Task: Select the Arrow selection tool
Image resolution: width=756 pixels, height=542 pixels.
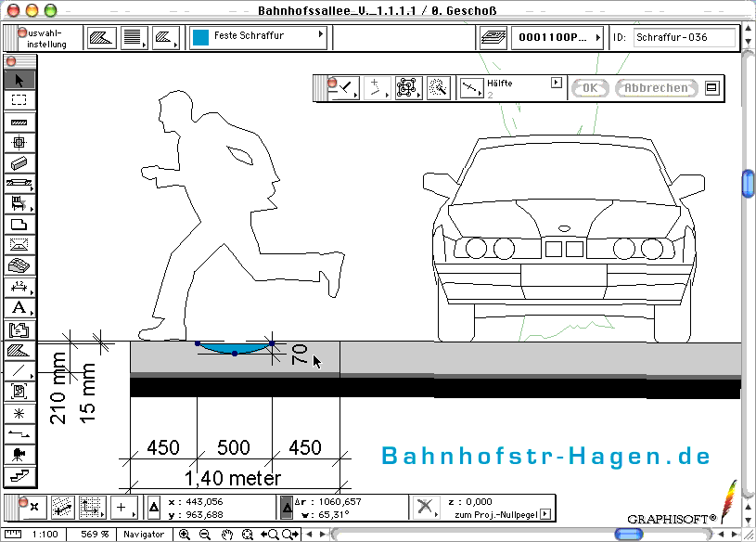Action: 19,80
